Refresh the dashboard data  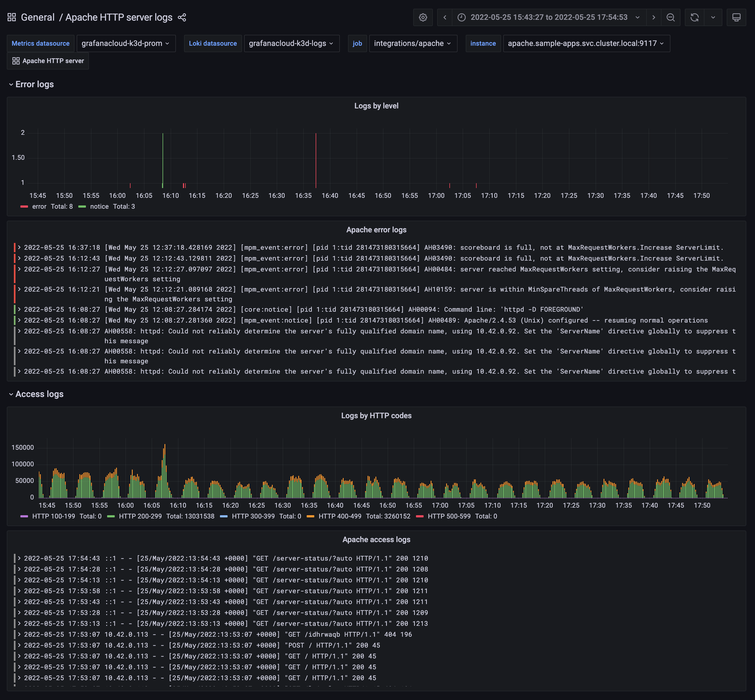coord(695,17)
